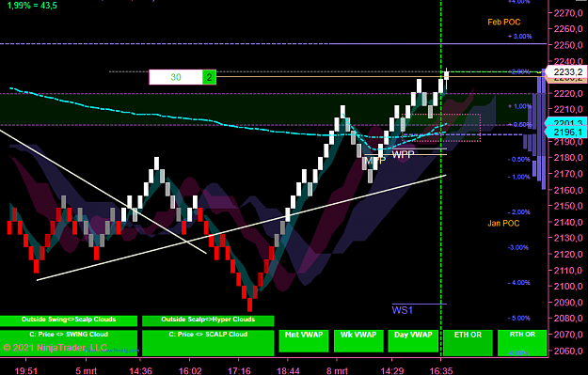Click the order quantity field showing 30

click(x=176, y=77)
